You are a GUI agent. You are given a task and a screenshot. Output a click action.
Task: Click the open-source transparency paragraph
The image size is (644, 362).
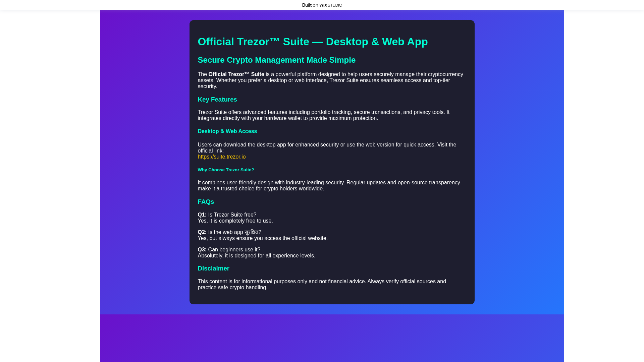[x=329, y=185]
